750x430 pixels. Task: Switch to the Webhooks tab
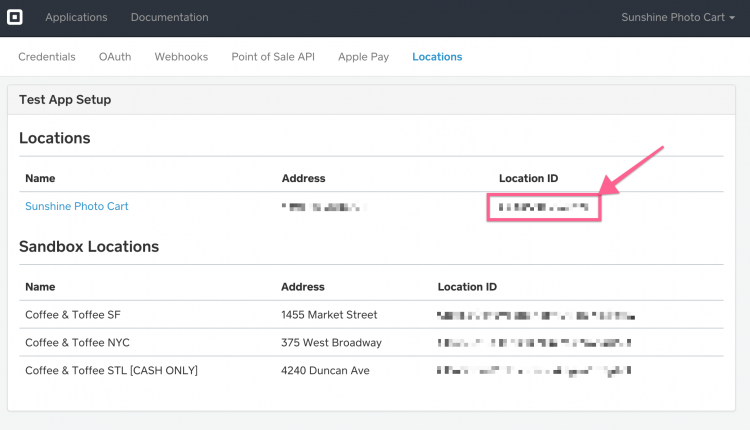[x=181, y=57]
